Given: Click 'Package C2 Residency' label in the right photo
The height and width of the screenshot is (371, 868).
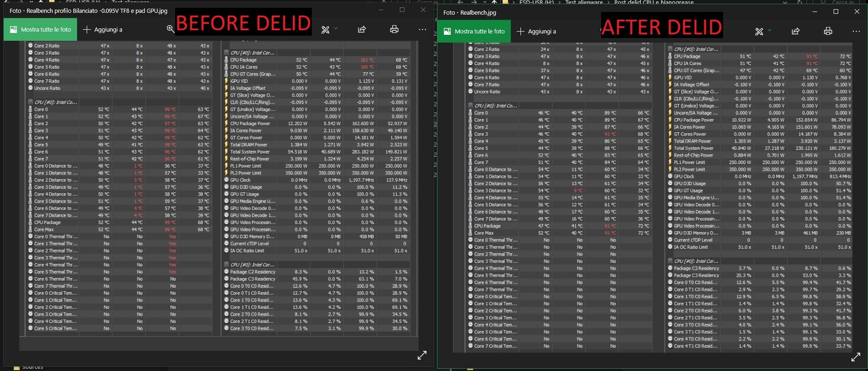Looking at the screenshot, I should pos(697,268).
